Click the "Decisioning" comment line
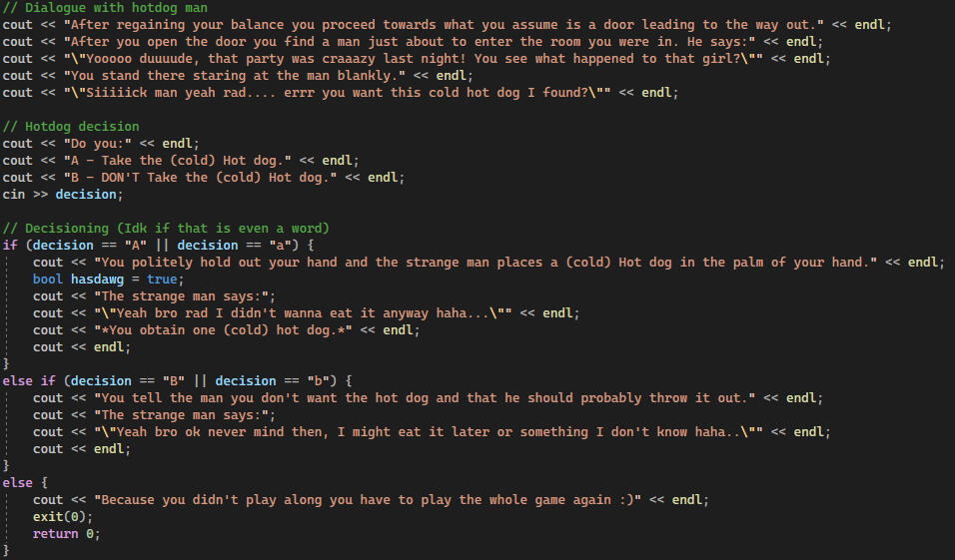Screen dimensions: 955x560 (166, 228)
